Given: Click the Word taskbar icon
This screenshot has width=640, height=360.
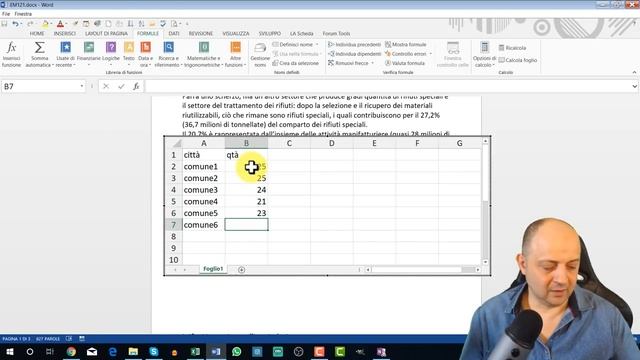Looking at the screenshot, I should [x=216, y=351].
